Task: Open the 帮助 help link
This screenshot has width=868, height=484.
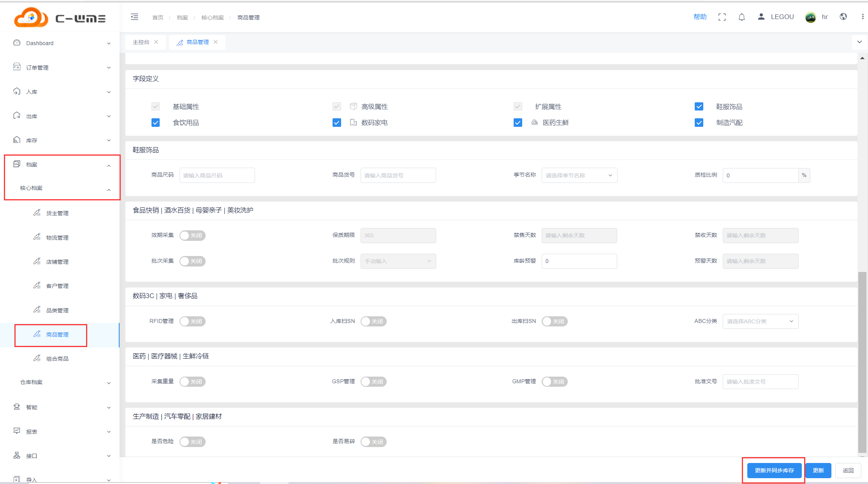Action: click(700, 17)
